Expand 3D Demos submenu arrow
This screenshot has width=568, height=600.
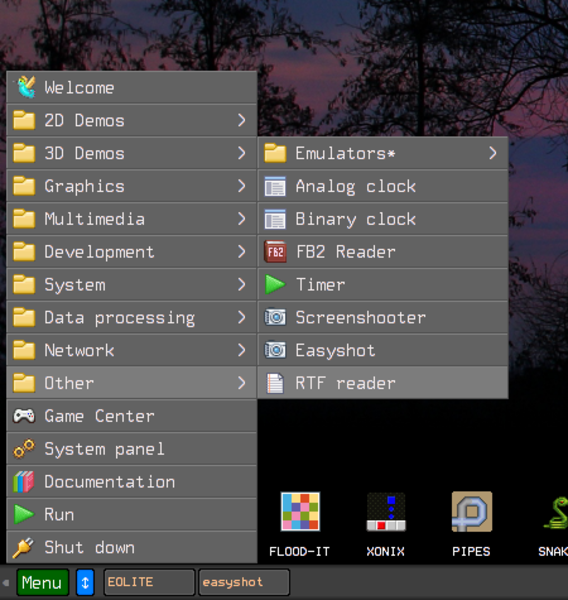point(242,153)
